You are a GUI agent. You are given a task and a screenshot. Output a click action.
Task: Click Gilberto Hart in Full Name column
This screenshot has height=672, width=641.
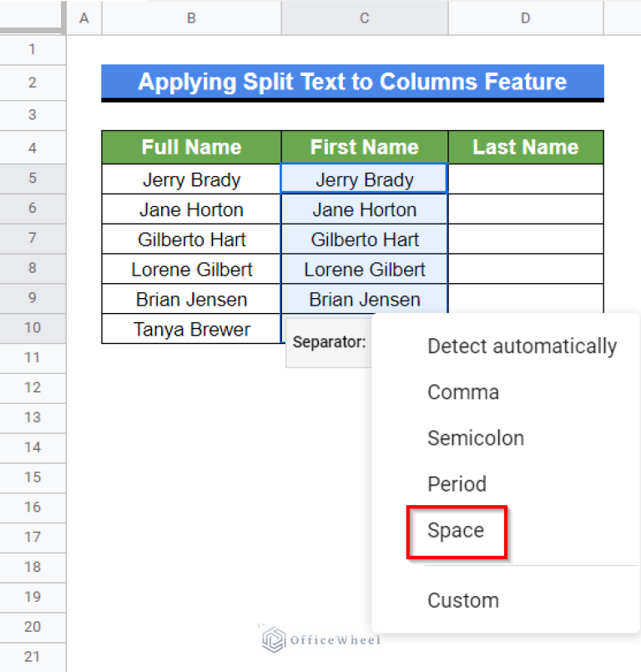(191, 240)
